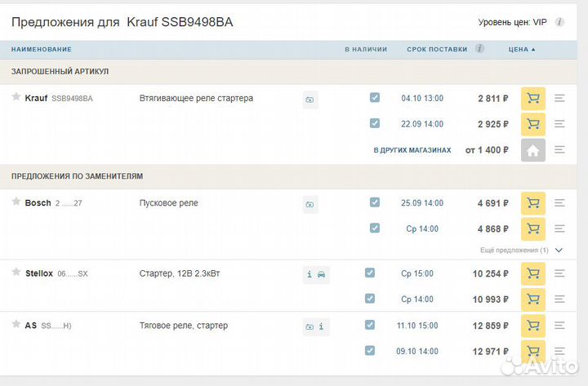Toggle availability checkbox for Bosch Ср 14:00 row

click(375, 228)
